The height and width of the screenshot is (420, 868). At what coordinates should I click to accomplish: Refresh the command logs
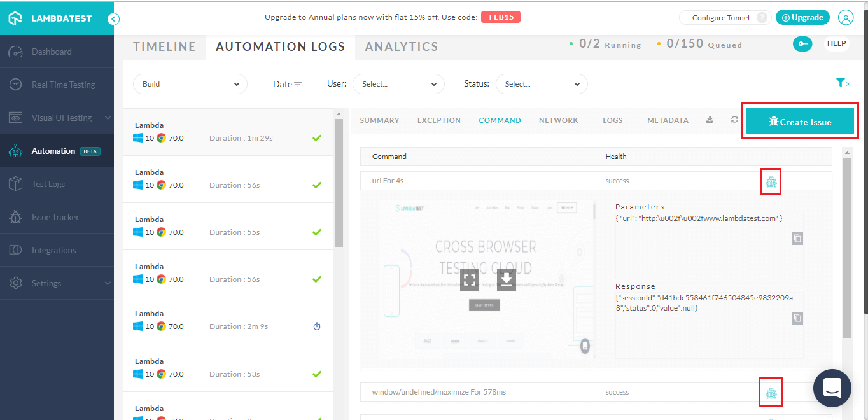734,120
